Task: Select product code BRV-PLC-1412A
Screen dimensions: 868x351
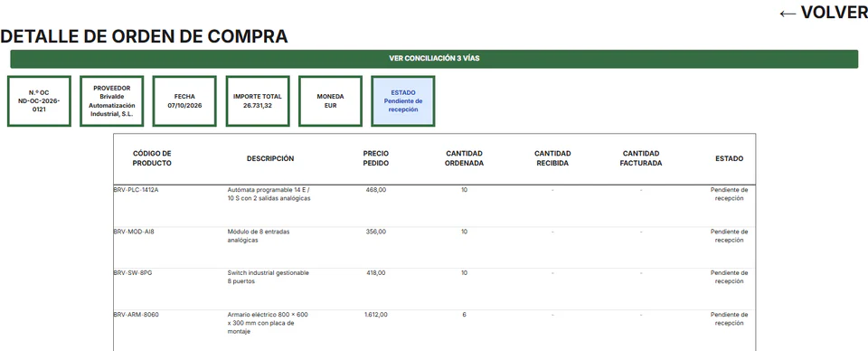Action: point(137,190)
